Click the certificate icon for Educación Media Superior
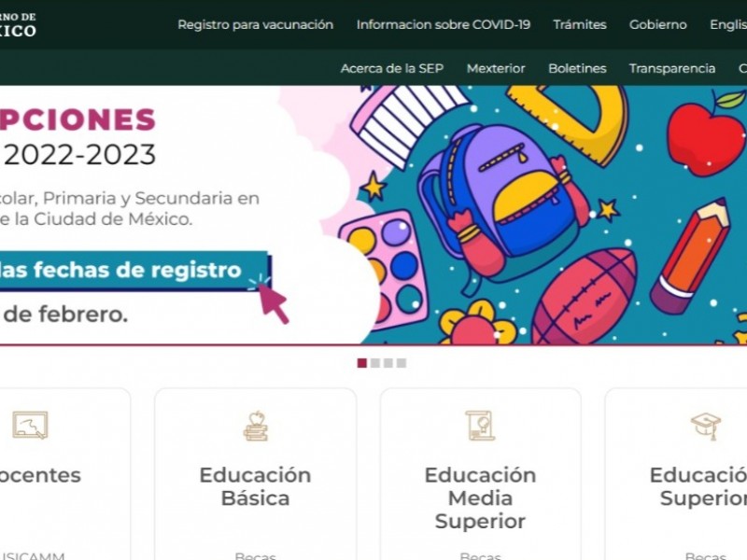 480,426
